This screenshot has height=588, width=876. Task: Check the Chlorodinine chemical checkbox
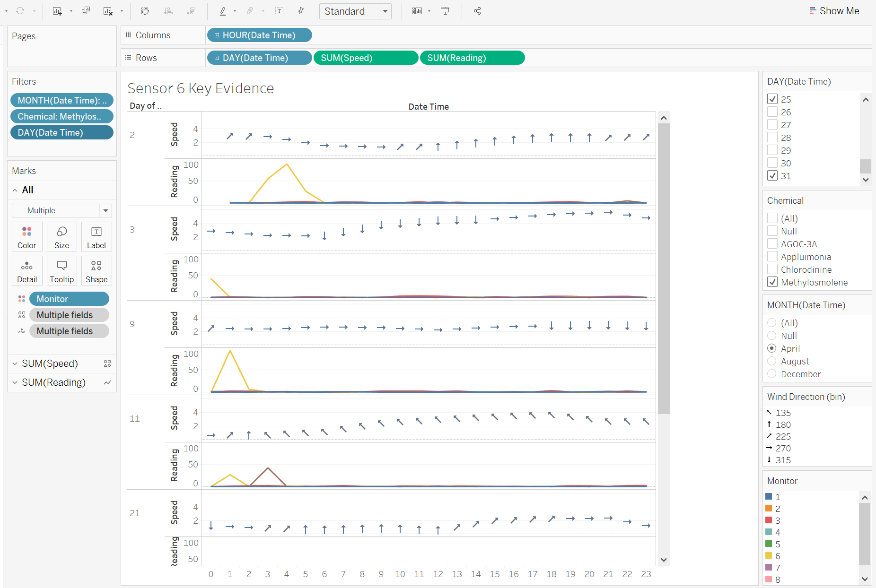[772, 269]
